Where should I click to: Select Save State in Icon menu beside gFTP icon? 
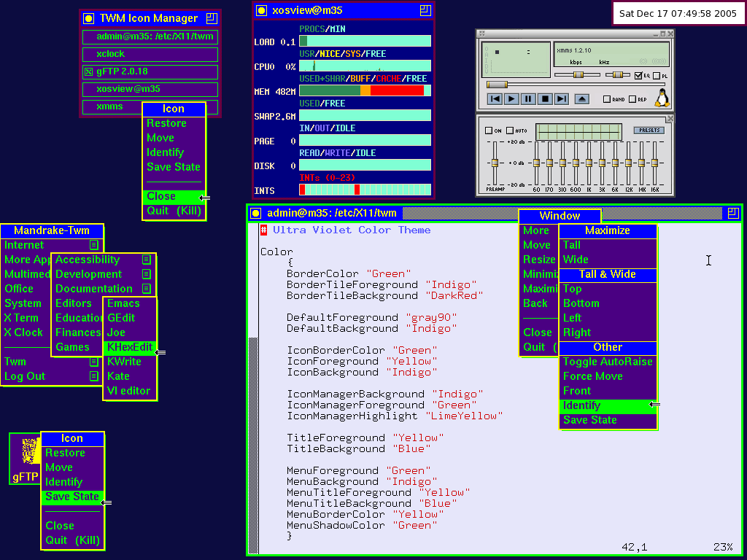(x=72, y=497)
